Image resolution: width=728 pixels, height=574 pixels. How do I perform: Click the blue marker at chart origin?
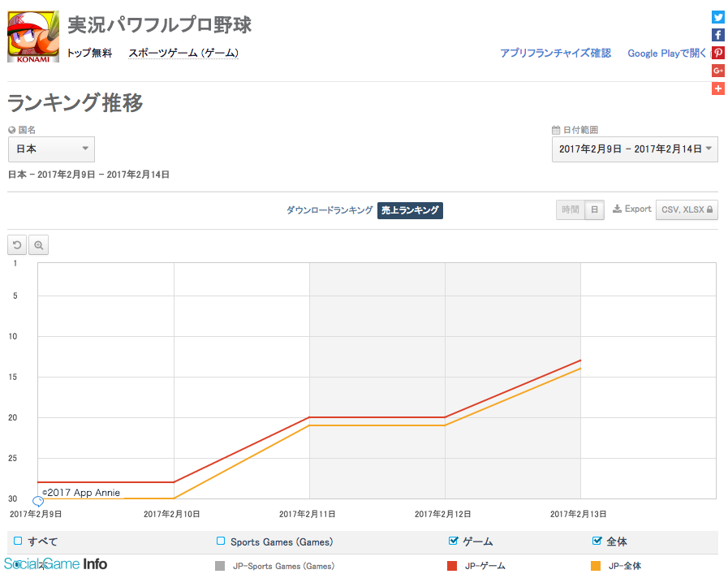(x=38, y=501)
